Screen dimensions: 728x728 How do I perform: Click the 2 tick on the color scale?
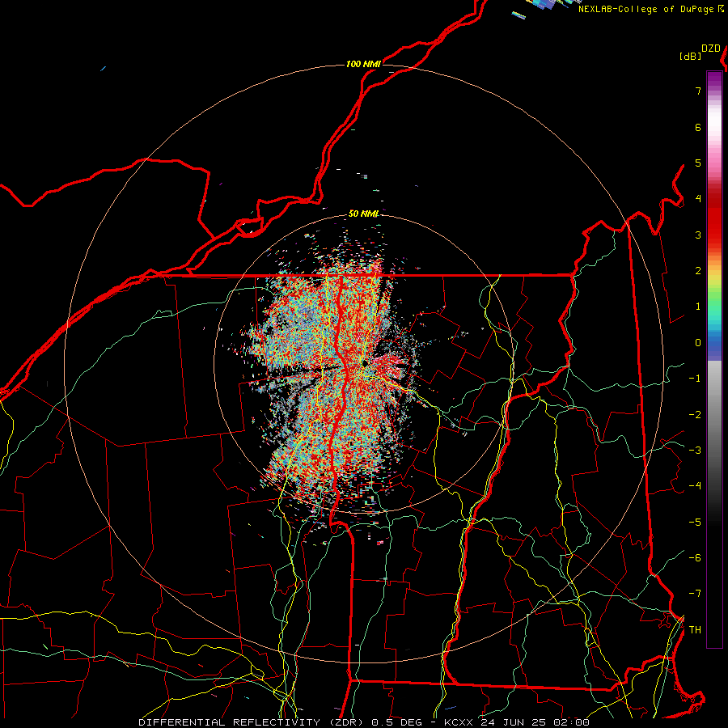coord(698,271)
